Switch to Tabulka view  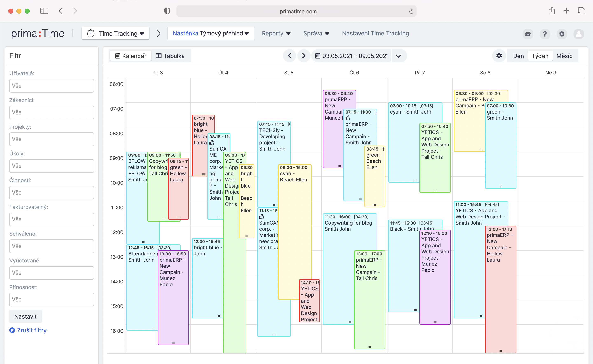[170, 56]
